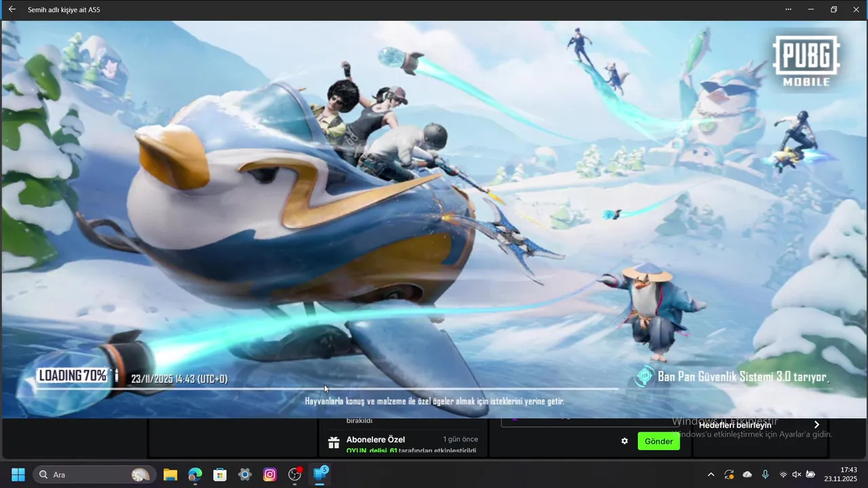Open Microsoft Store from the taskbar
Viewport: 868px width, 488px height.
coord(220,474)
